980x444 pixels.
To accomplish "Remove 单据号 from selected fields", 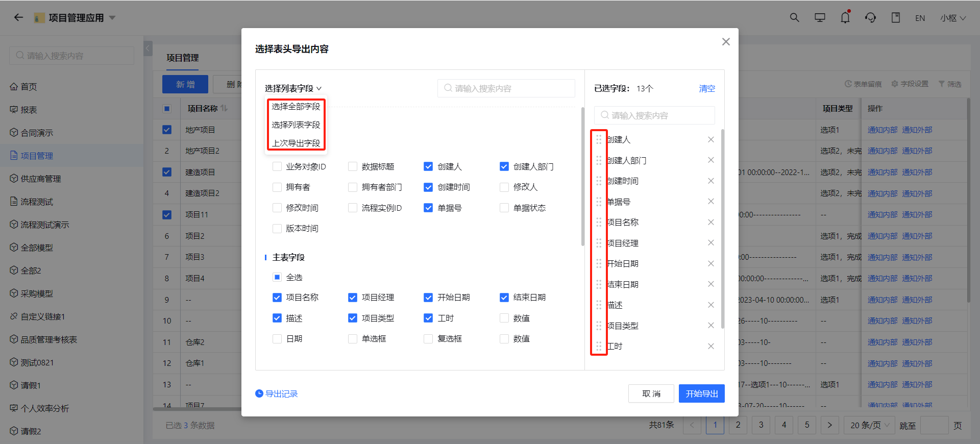I will (710, 202).
